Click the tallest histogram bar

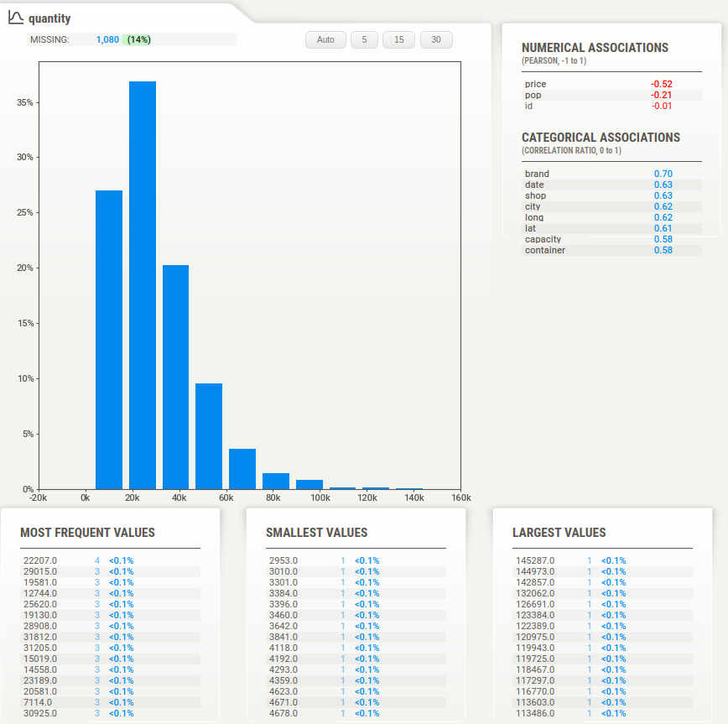[x=142, y=277]
